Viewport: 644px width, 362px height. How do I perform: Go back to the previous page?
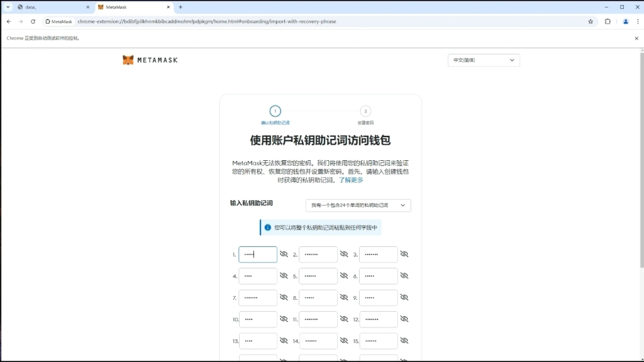(x=9, y=21)
